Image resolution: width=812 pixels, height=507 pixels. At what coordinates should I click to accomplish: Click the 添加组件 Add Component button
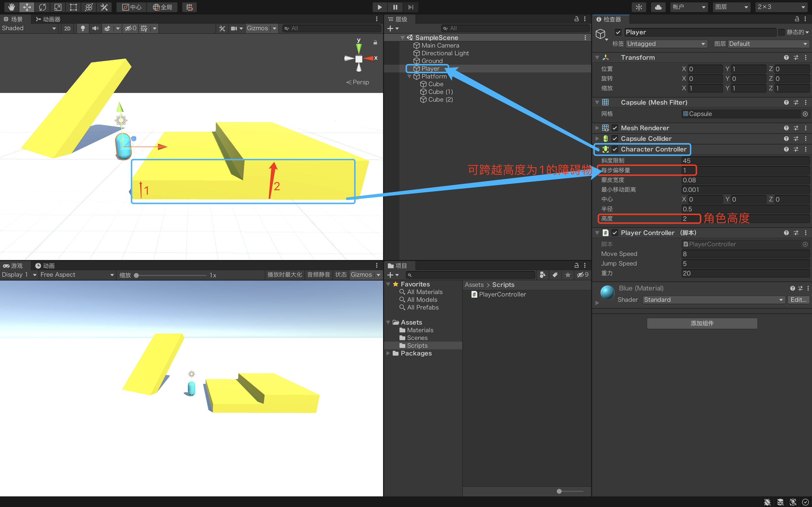(702, 323)
